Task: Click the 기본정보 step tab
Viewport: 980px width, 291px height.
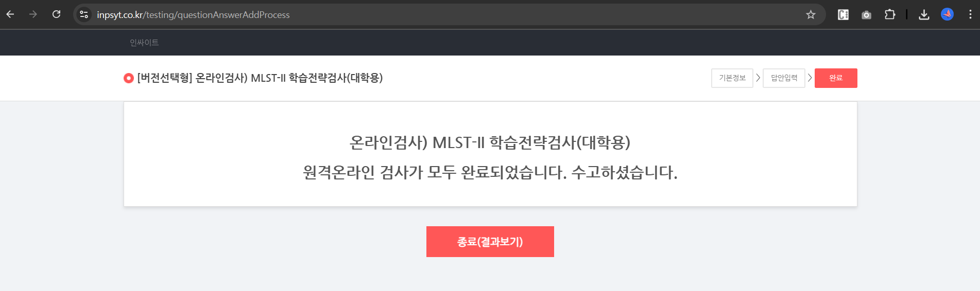Action: tap(732, 78)
